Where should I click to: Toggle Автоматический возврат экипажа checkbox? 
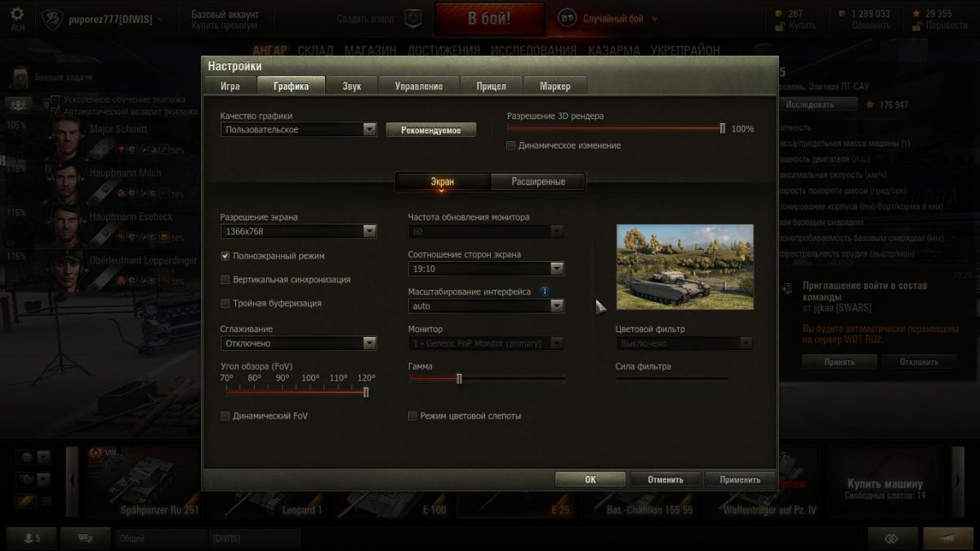pyautogui.click(x=56, y=111)
